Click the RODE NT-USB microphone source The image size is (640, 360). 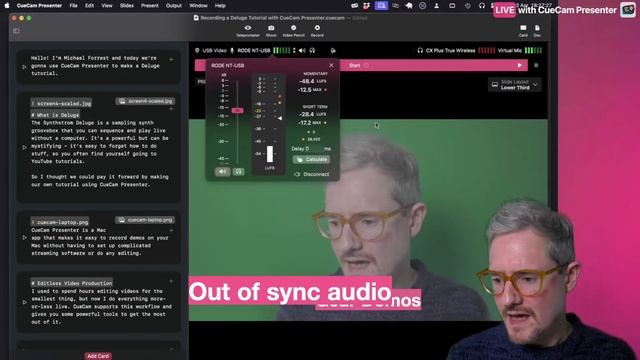(x=250, y=51)
